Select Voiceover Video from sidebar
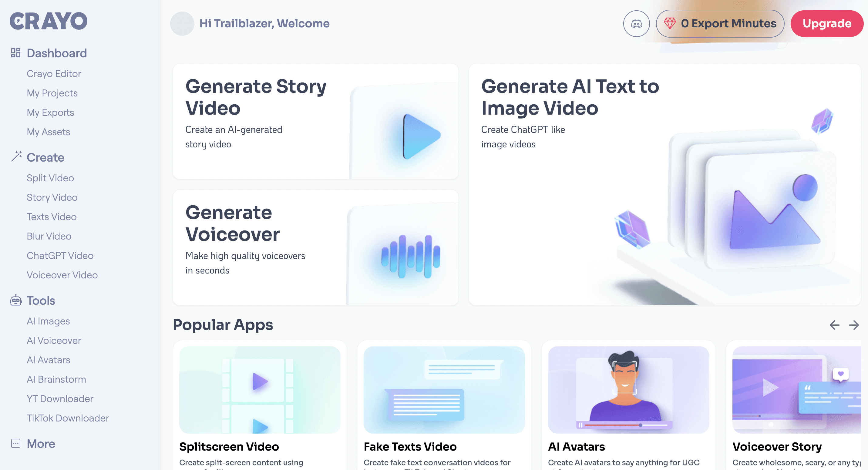Viewport: 868px width, 470px height. [x=62, y=275]
